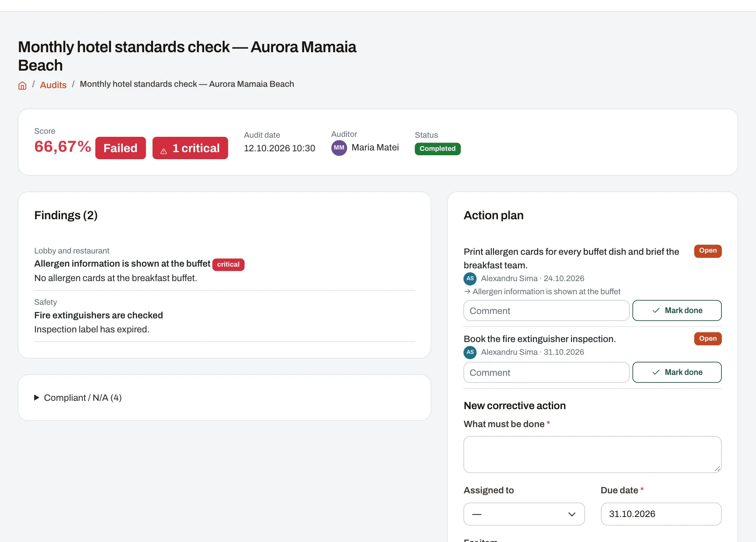The width and height of the screenshot is (756, 542).
Task: Click 'No allergen cards at the breakfast buffet.'
Action: point(116,278)
